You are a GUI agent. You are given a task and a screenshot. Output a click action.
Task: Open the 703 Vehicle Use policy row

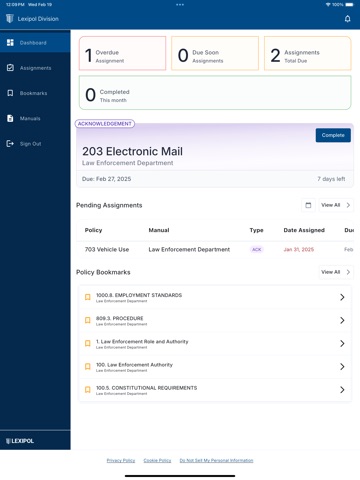pos(215,249)
